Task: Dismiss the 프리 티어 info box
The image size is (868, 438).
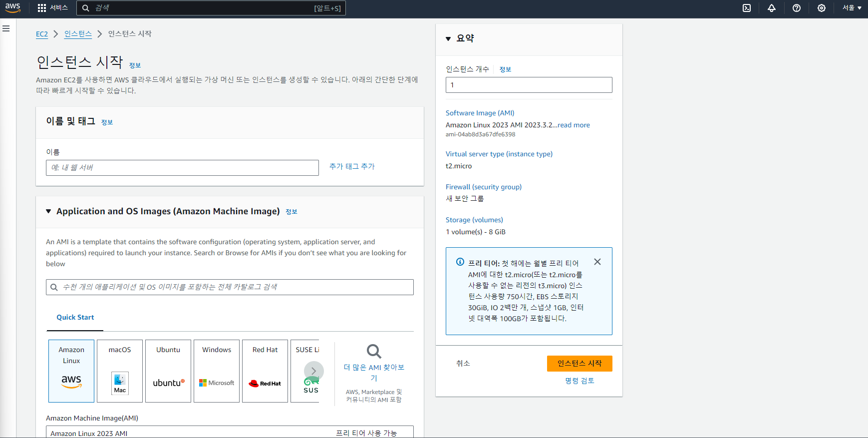Action: 597,262
